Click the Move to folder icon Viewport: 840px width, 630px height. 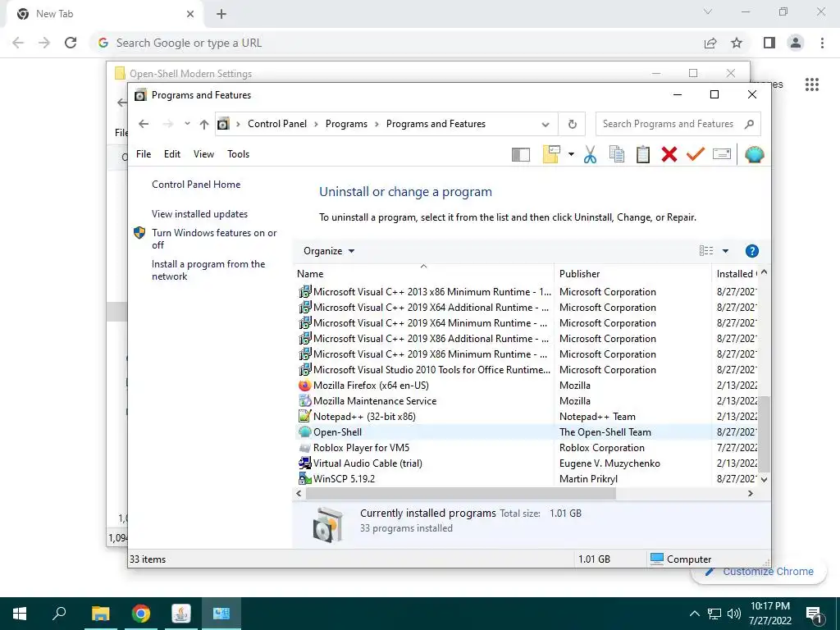(x=551, y=155)
